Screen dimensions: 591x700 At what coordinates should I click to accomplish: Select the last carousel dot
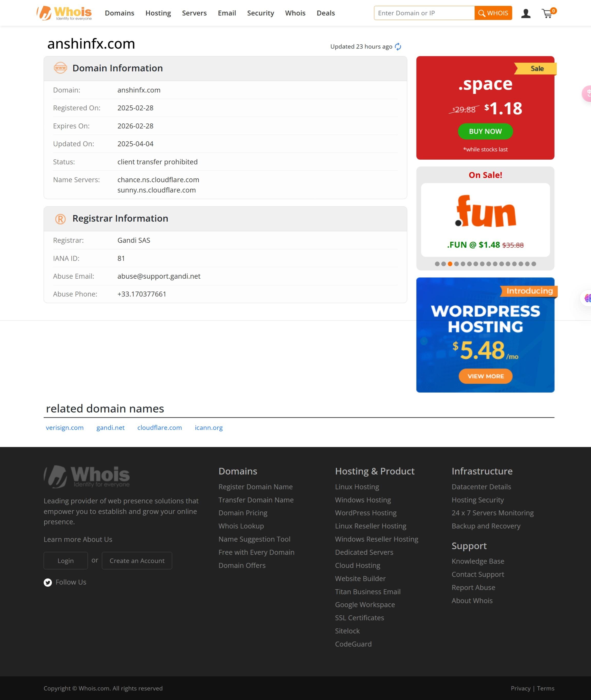tap(534, 264)
